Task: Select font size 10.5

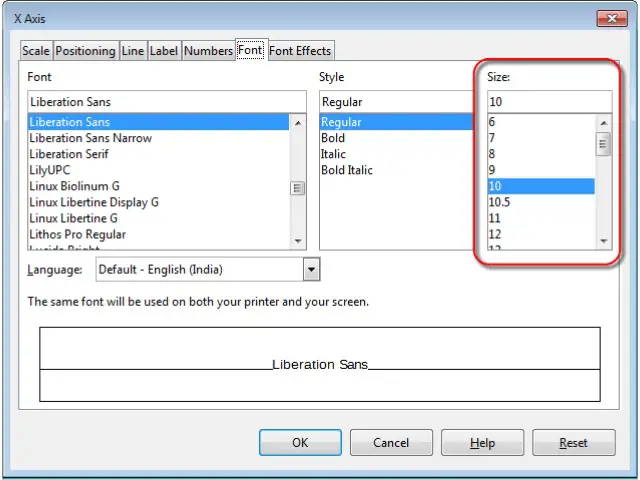Action: tap(541, 202)
